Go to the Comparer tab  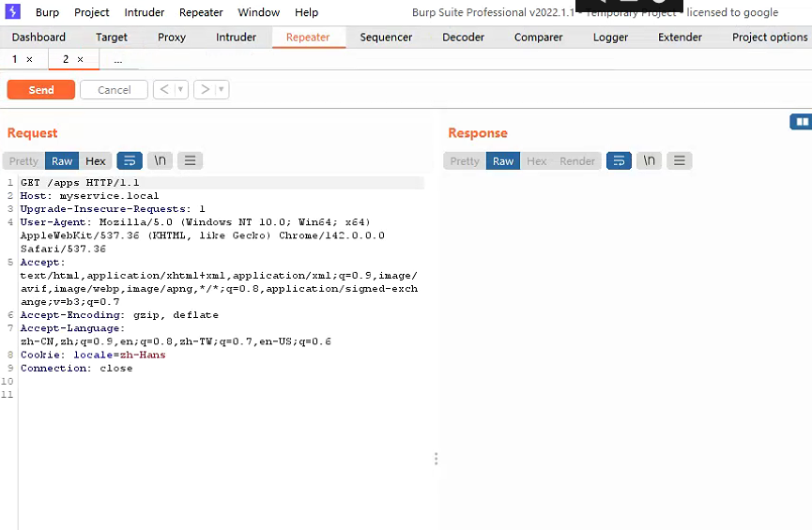538,38
